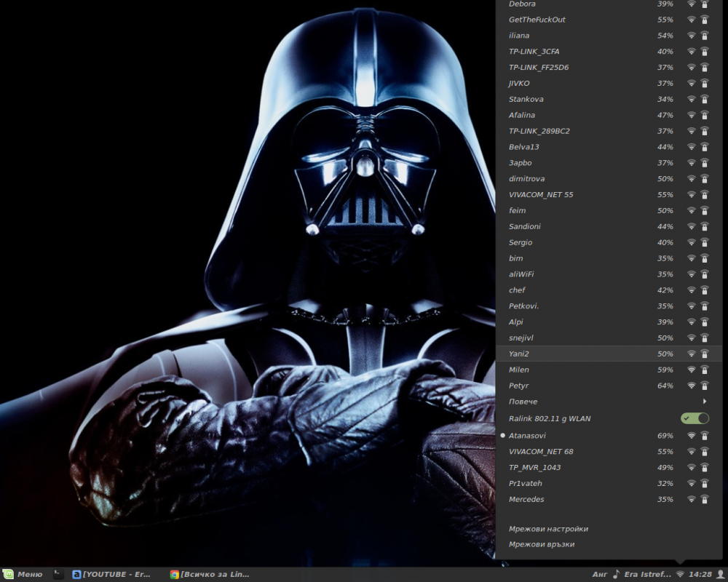This screenshot has height=582, width=728.
Task: Switch to the YOUTUBE window in taskbar
Action: click(x=112, y=574)
